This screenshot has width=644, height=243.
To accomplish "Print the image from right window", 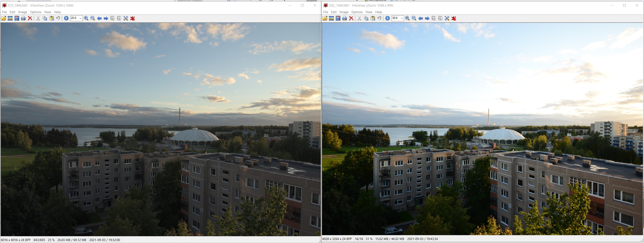I will [x=344, y=18].
